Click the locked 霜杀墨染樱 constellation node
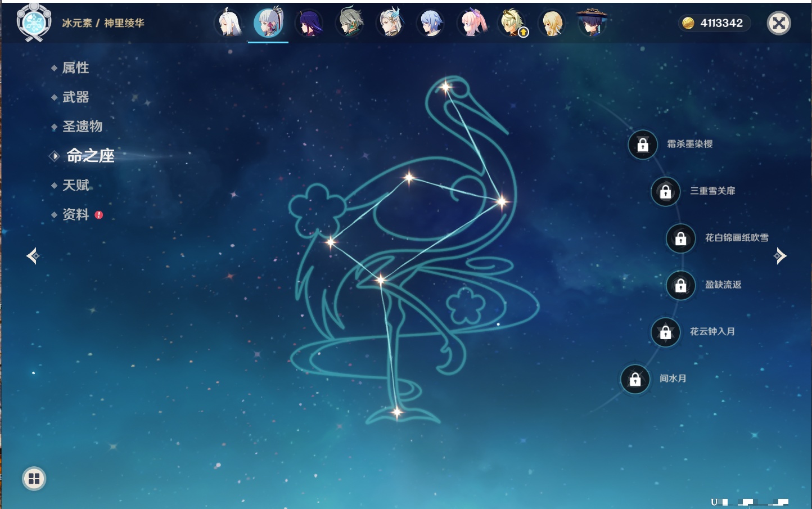 point(643,145)
